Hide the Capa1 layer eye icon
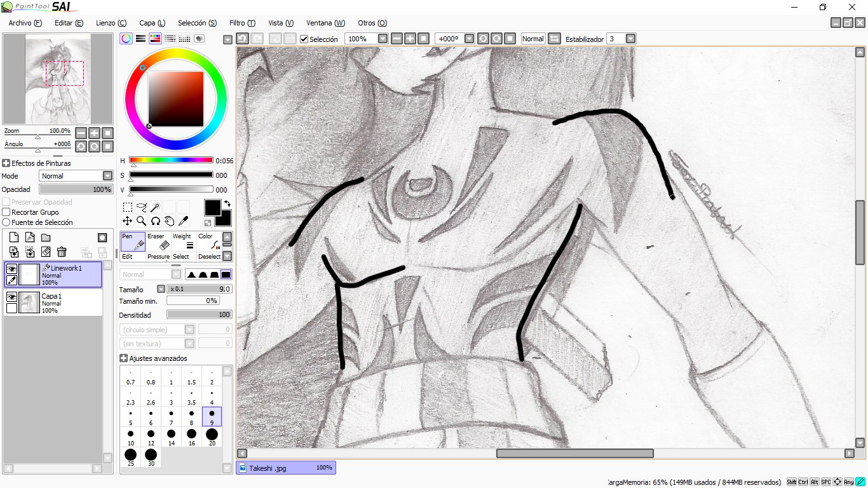The image size is (868, 488). (x=11, y=297)
